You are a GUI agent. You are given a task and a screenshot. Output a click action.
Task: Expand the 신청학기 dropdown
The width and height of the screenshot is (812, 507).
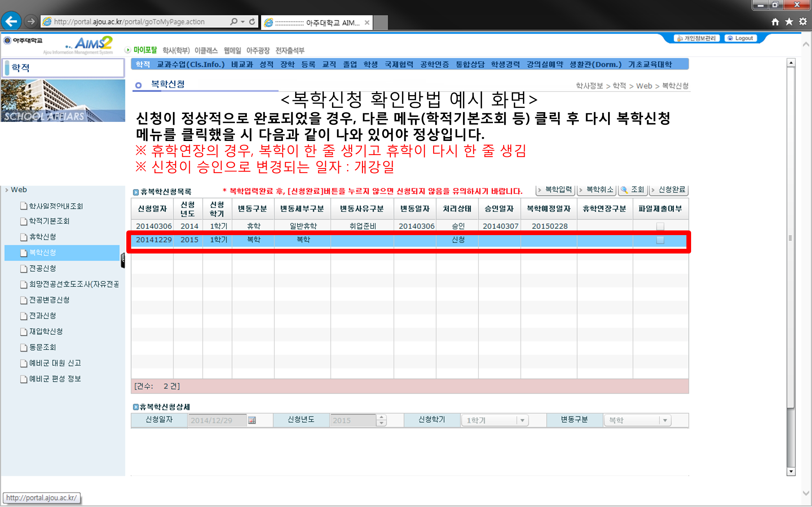point(522,420)
